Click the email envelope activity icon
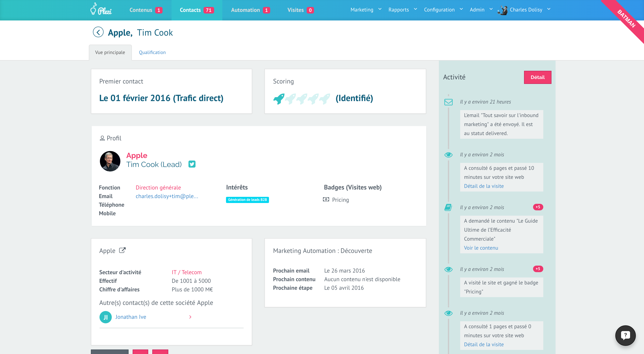The height and width of the screenshot is (354, 644). 448,102
